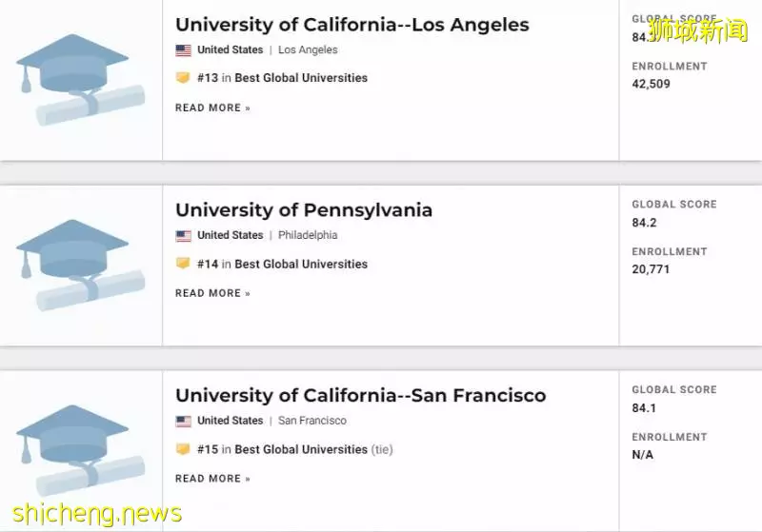Image resolution: width=762 pixels, height=532 pixels.
Task: Click the University of Pennsylvania graduation cap image
Action: click(x=81, y=266)
